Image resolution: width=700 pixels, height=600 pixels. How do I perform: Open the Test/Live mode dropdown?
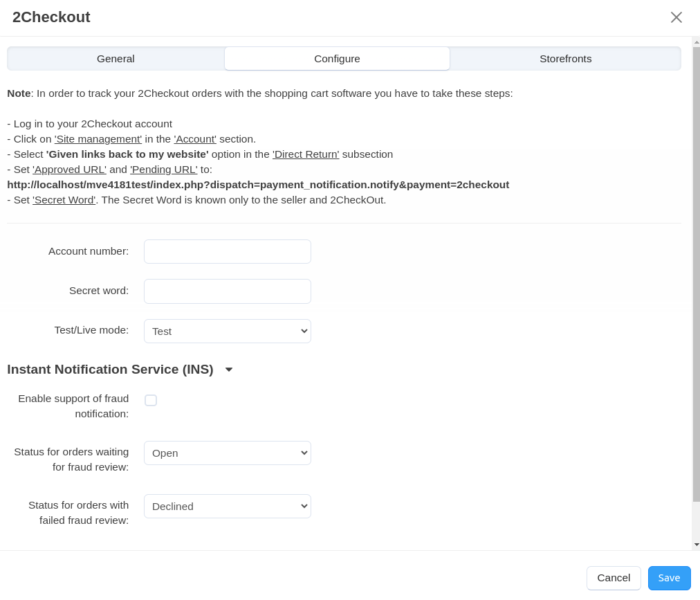point(228,331)
